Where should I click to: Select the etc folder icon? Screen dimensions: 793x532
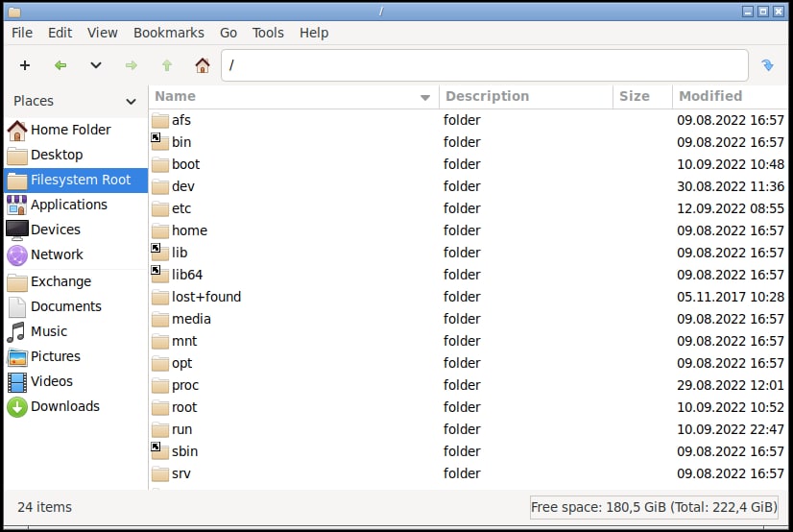point(160,208)
